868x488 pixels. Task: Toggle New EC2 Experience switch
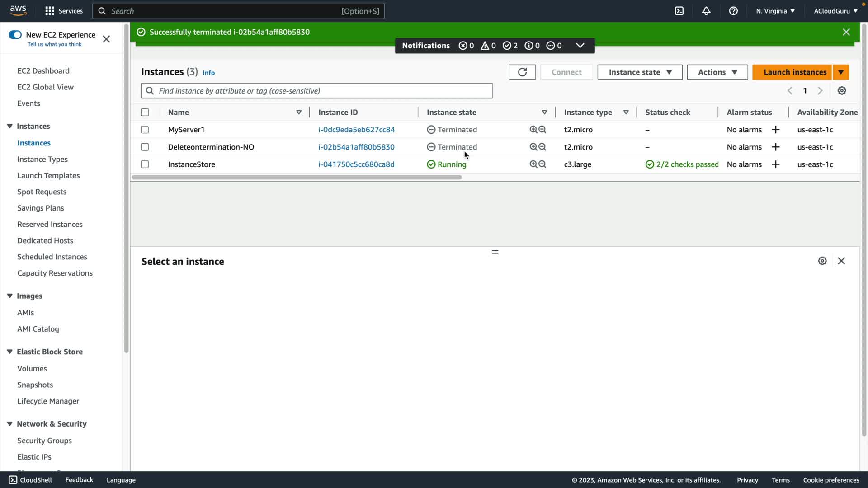(15, 35)
